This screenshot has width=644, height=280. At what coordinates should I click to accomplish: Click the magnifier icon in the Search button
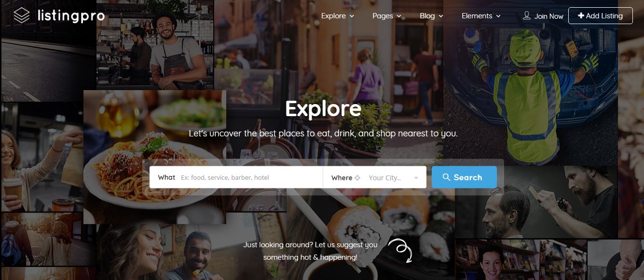click(x=446, y=177)
